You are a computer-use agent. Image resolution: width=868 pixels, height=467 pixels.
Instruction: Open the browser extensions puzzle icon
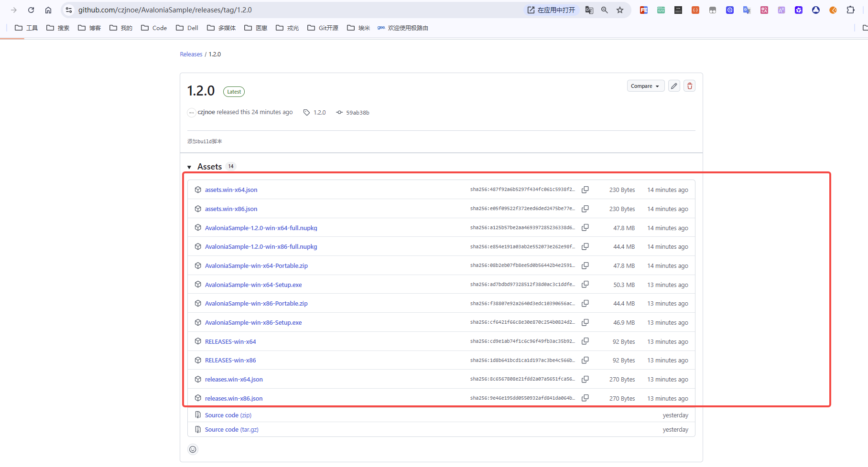click(x=850, y=10)
